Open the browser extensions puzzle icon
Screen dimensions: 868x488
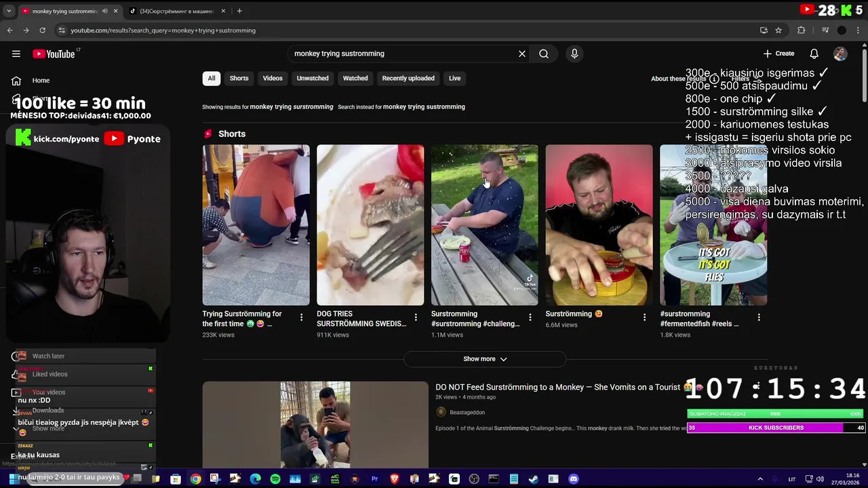[x=801, y=30]
